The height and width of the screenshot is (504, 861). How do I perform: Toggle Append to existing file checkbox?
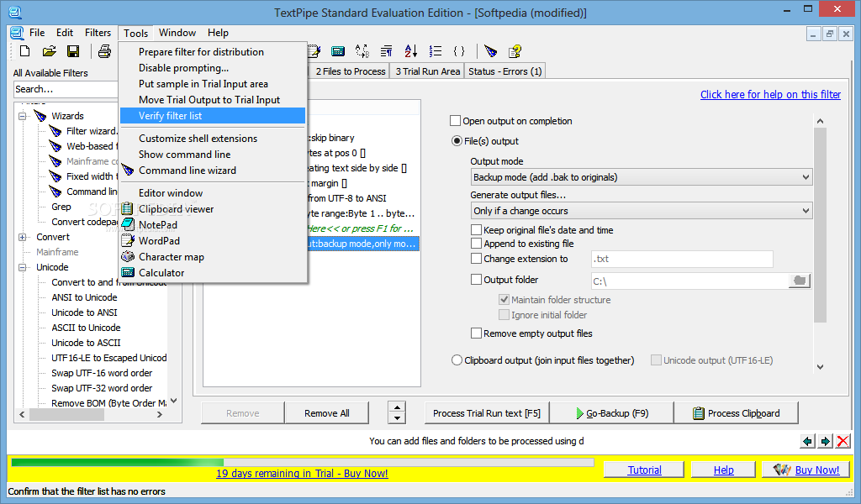tap(476, 244)
